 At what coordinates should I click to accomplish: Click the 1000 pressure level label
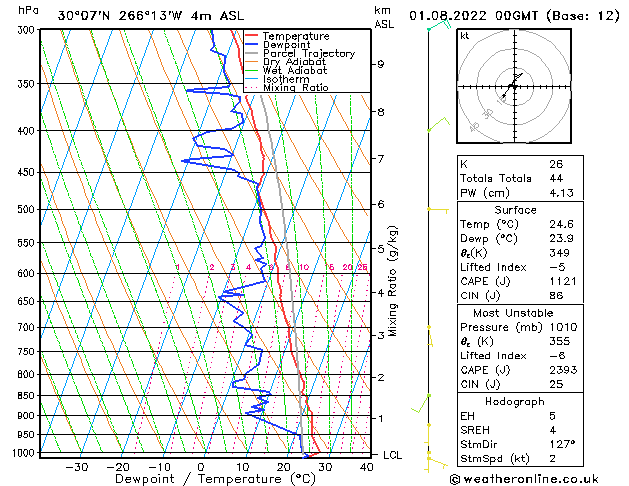click(26, 453)
